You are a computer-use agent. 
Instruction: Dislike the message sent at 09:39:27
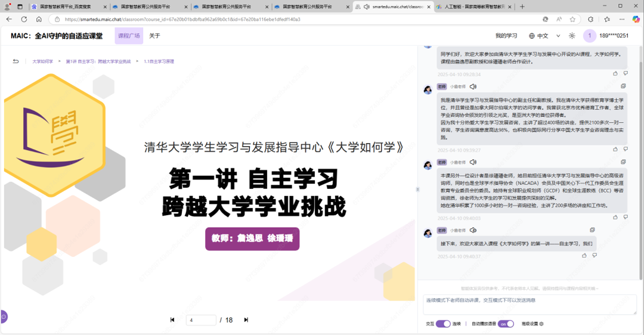(x=626, y=150)
